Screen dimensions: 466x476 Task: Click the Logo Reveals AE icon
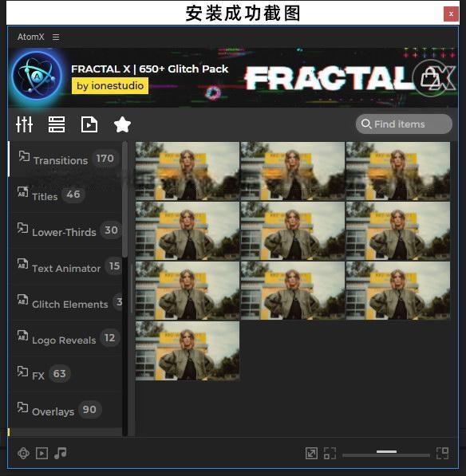tap(23, 335)
